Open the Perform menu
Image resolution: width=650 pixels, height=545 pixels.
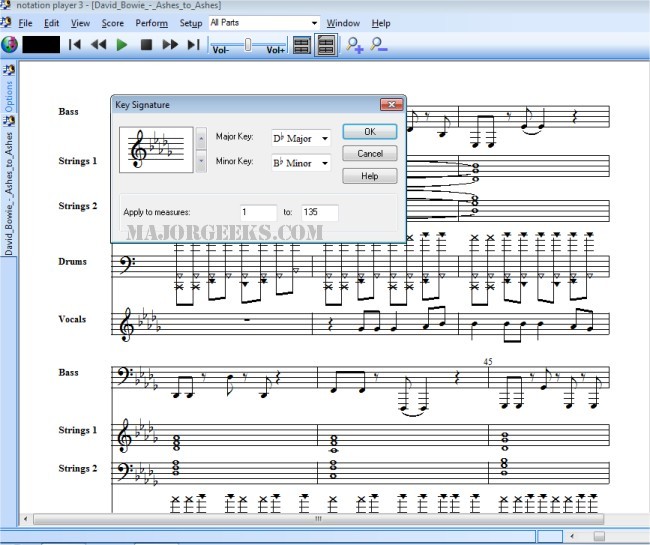[151, 22]
